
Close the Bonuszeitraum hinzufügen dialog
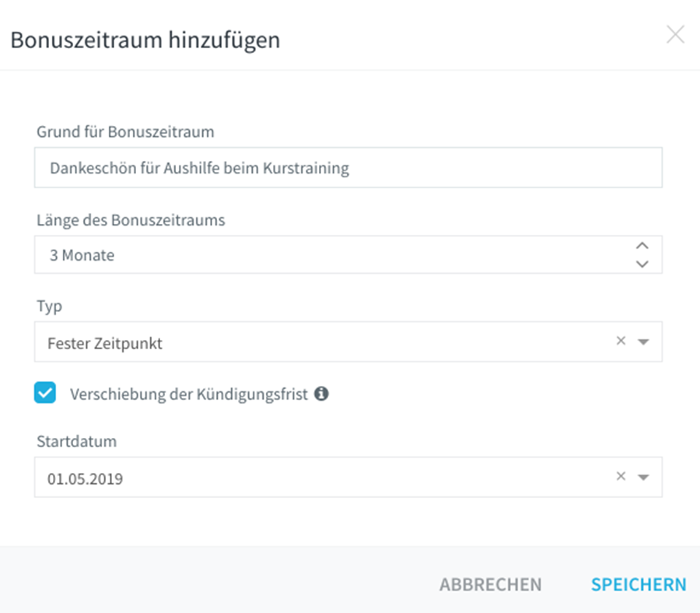pos(675,34)
